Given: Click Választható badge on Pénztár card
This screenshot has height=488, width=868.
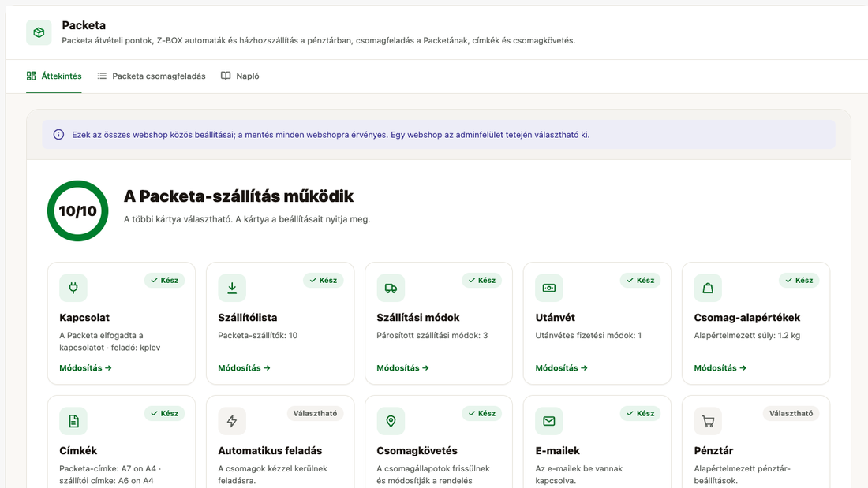Looking at the screenshot, I should click(x=791, y=413).
